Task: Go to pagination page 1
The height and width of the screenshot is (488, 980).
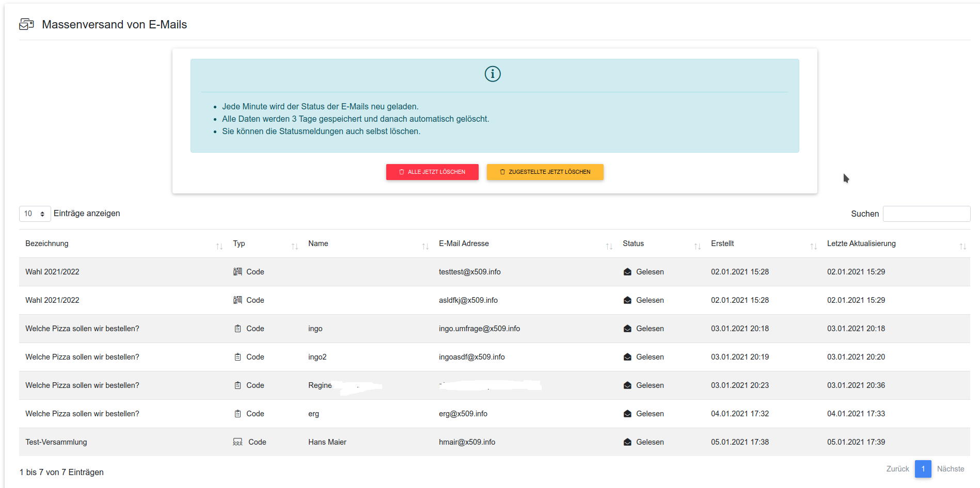Action: pos(923,469)
